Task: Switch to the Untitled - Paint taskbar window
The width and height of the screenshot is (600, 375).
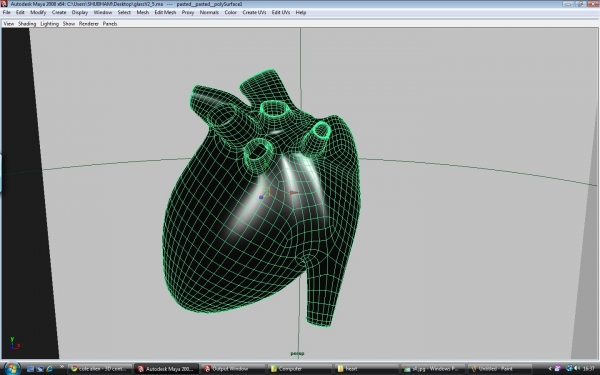Action: tap(499, 369)
